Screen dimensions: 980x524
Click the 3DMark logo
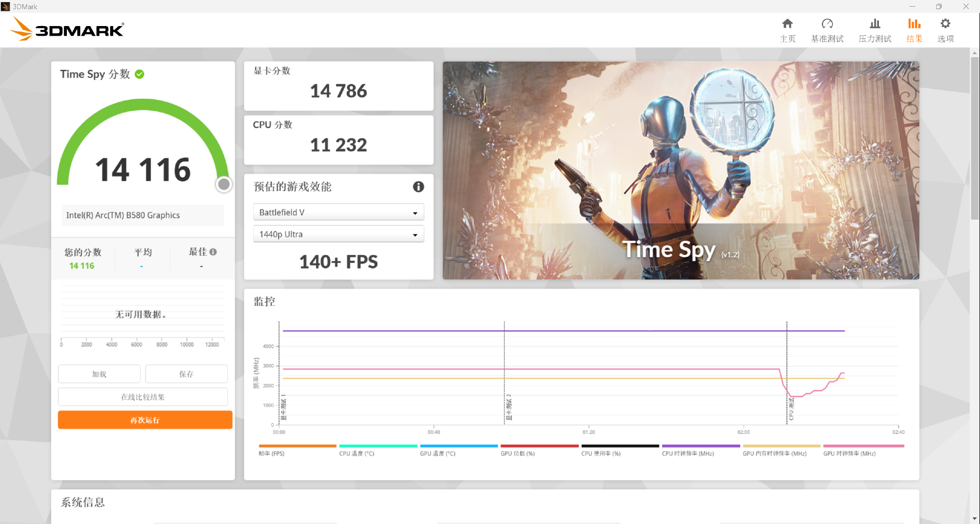pos(67,29)
